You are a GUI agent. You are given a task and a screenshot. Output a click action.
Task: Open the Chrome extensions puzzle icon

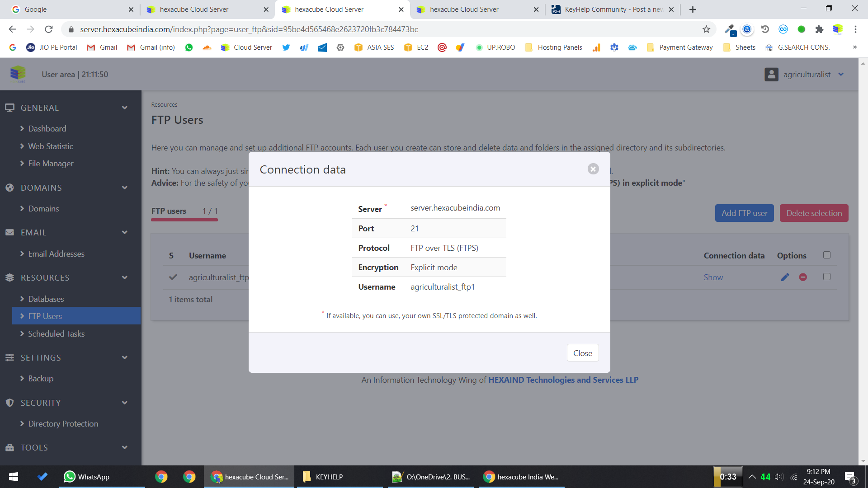[x=819, y=29]
